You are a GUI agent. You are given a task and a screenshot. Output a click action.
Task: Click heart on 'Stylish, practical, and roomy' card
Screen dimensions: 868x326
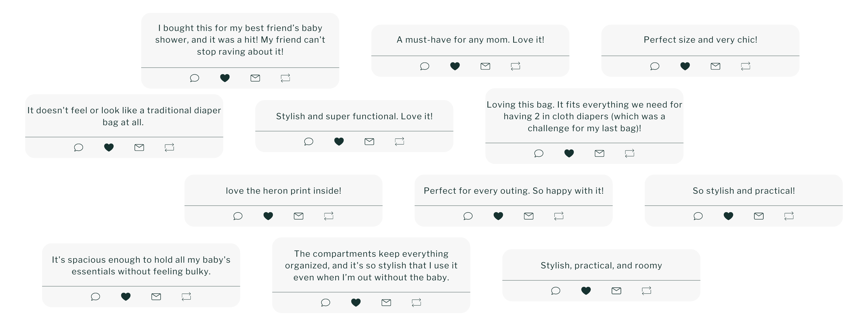586,291
